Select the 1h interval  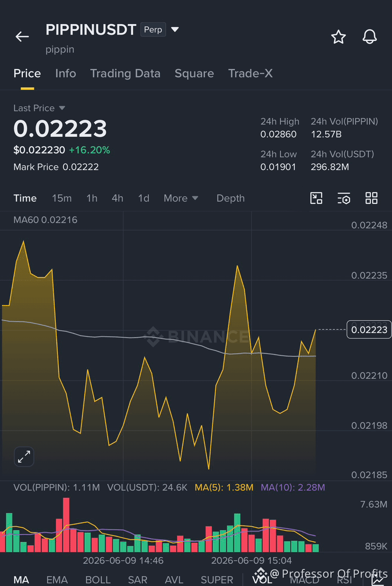click(92, 198)
